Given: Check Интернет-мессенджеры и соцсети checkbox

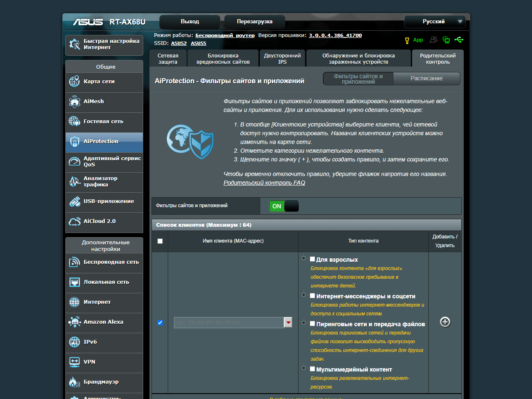Looking at the screenshot, I should click(x=312, y=295).
